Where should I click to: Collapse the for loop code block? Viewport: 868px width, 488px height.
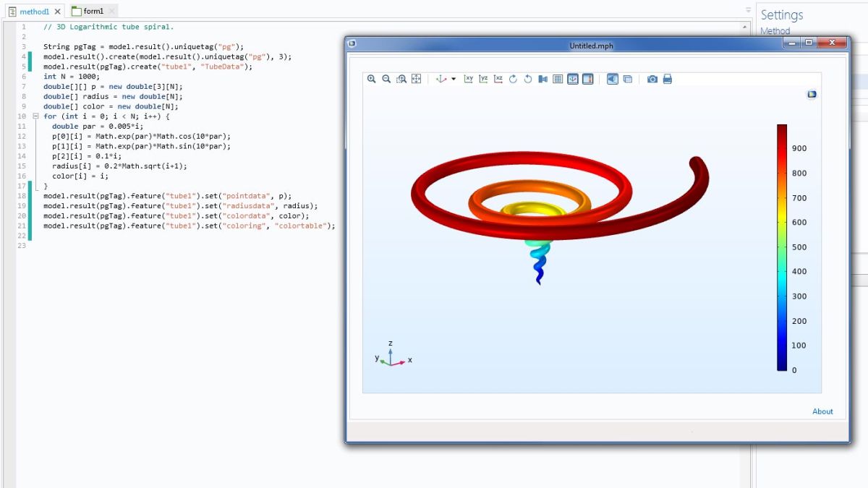coord(35,116)
